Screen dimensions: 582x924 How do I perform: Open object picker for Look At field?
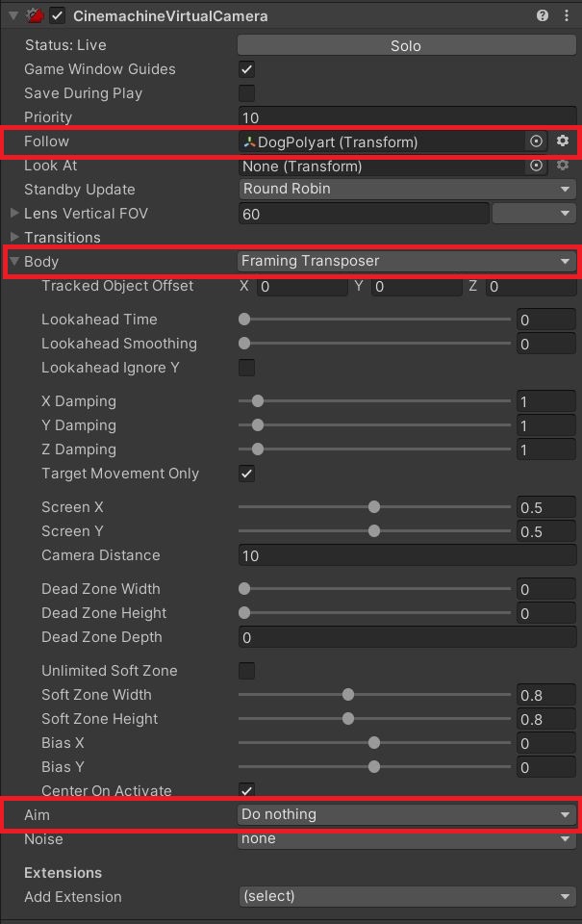[536, 166]
